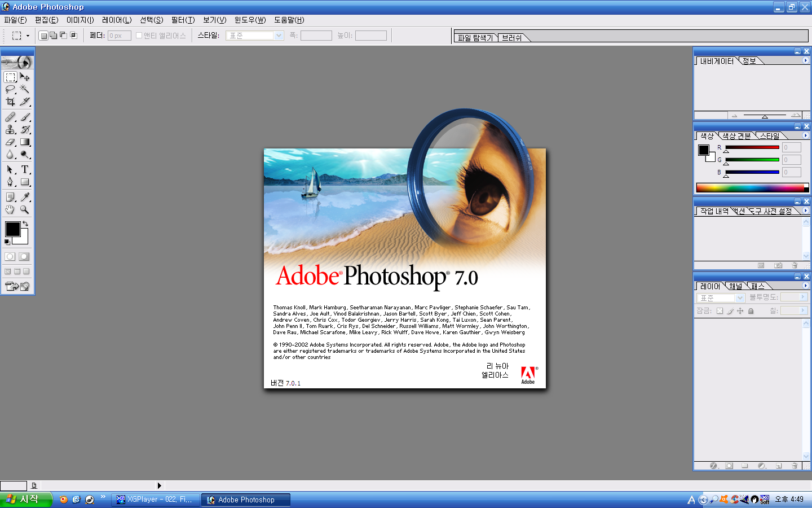The height and width of the screenshot is (508, 812).
Task: Select the Eyedropper tool
Action: click(25, 197)
